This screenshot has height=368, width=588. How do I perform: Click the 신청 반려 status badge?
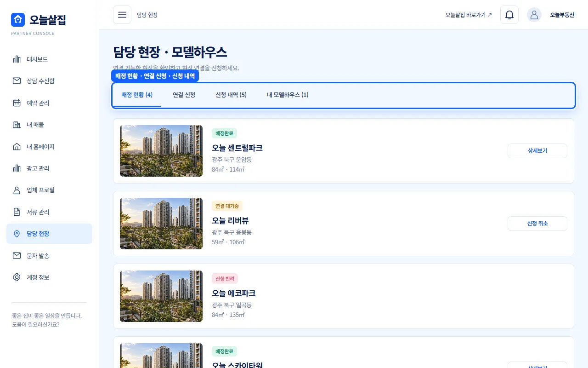(225, 279)
